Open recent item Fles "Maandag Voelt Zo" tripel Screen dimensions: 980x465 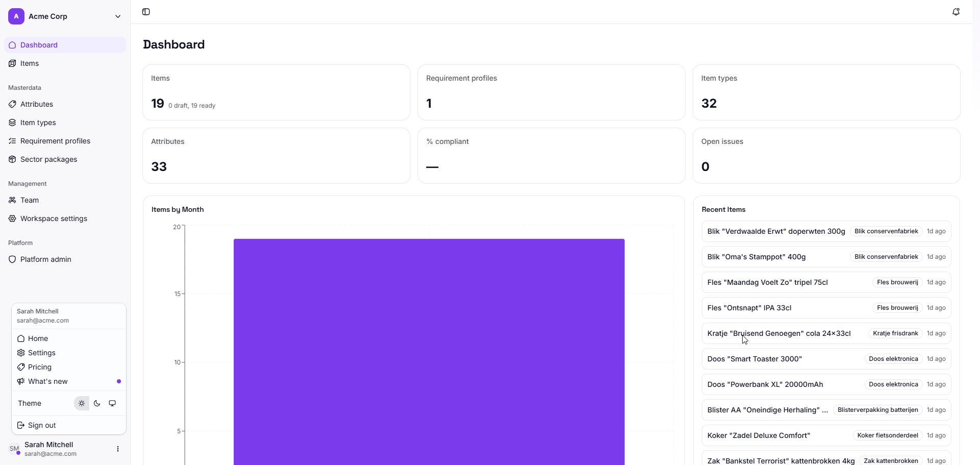pyautogui.click(x=826, y=282)
